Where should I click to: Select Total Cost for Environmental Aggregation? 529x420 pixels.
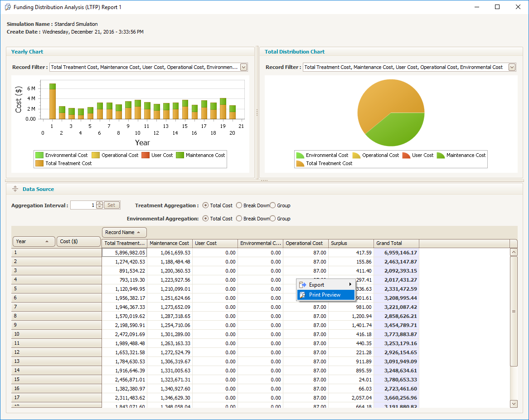tap(206, 219)
